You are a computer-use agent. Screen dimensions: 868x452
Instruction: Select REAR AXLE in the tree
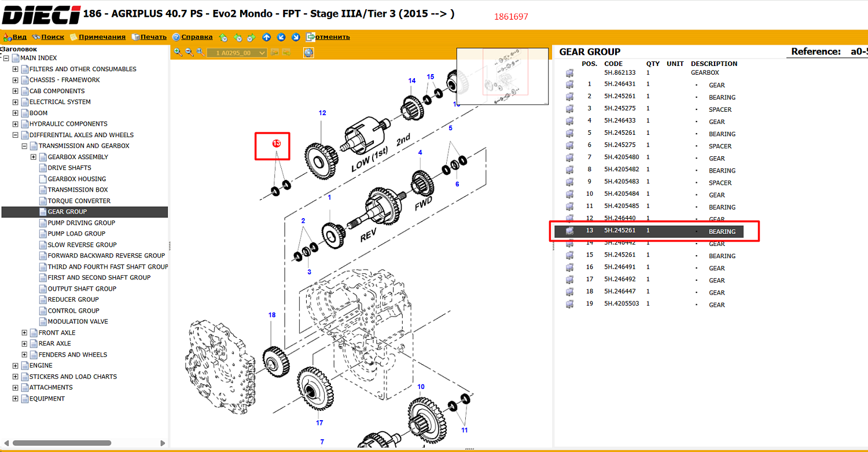pyautogui.click(x=55, y=344)
